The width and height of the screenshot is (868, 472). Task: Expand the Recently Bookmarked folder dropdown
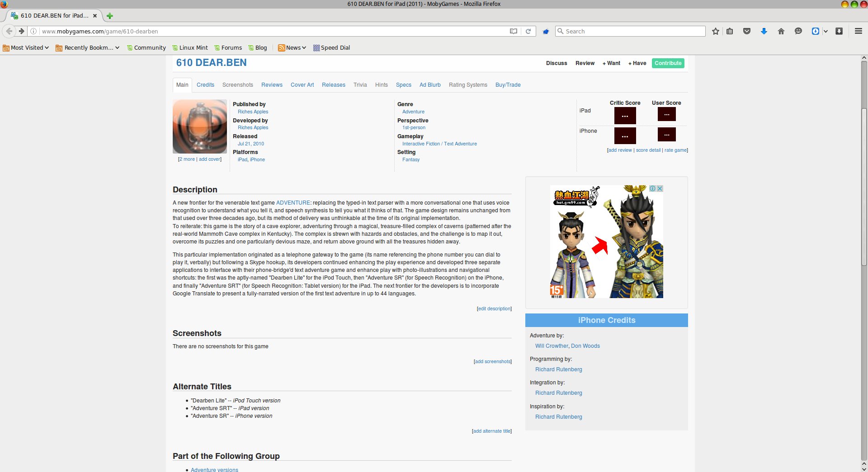pos(87,48)
